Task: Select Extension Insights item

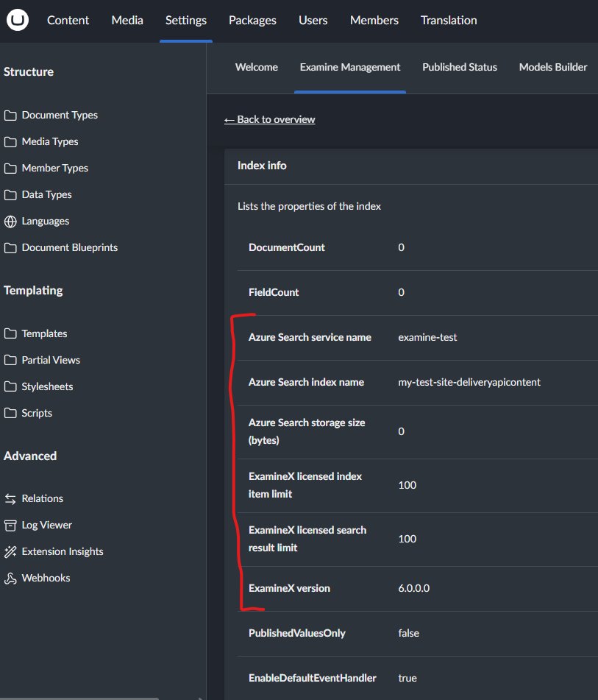Action: [63, 551]
